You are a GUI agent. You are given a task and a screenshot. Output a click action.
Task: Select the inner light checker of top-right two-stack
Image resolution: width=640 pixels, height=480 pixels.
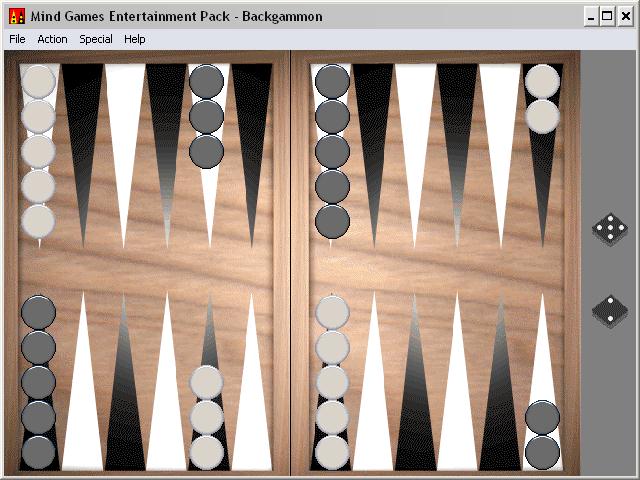(x=542, y=116)
